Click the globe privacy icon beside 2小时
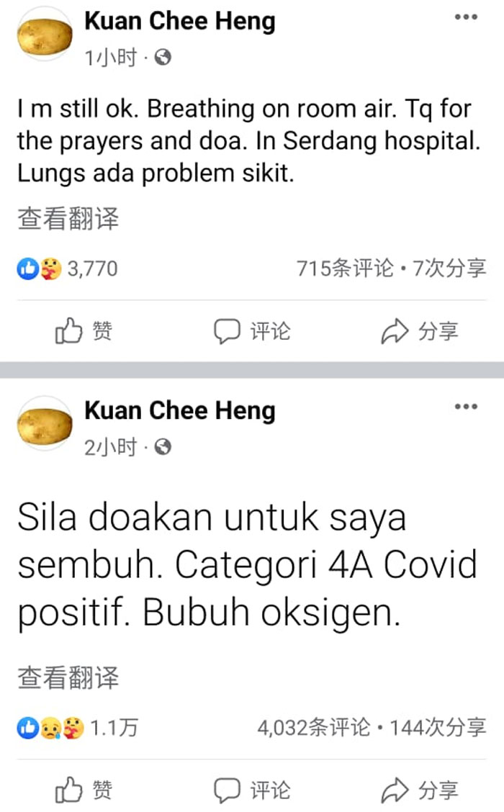The image size is (504, 812). click(163, 447)
